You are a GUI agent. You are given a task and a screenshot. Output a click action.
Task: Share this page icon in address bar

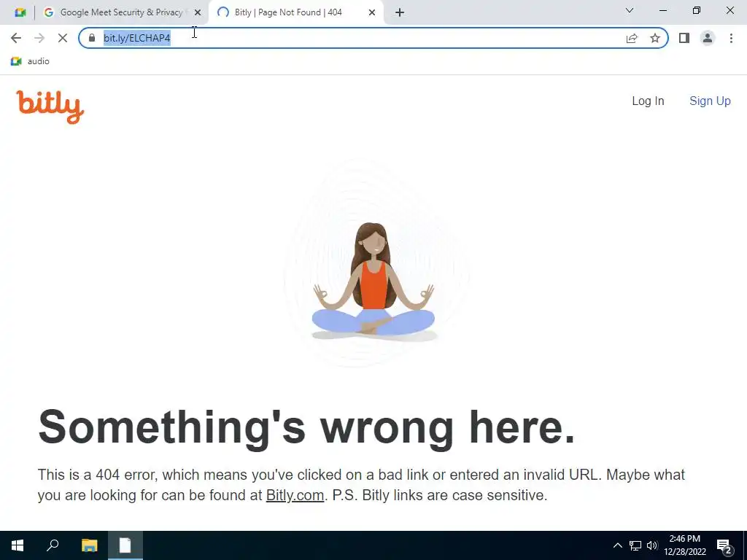click(x=632, y=38)
